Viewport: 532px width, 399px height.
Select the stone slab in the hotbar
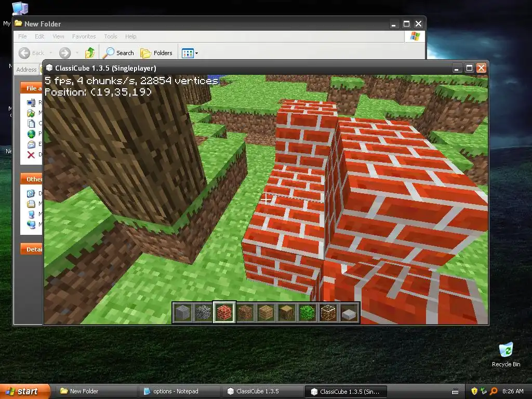point(349,312)
